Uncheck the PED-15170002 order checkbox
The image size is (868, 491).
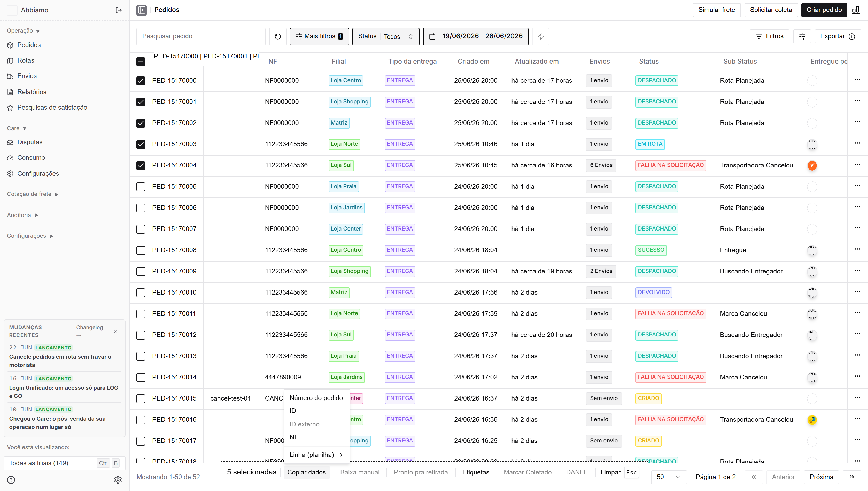tap(141, 123)
